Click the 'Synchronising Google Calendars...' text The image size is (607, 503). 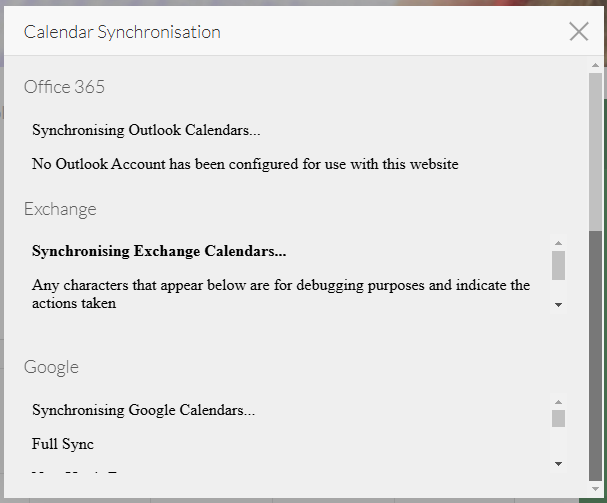(x=143, y=410)
